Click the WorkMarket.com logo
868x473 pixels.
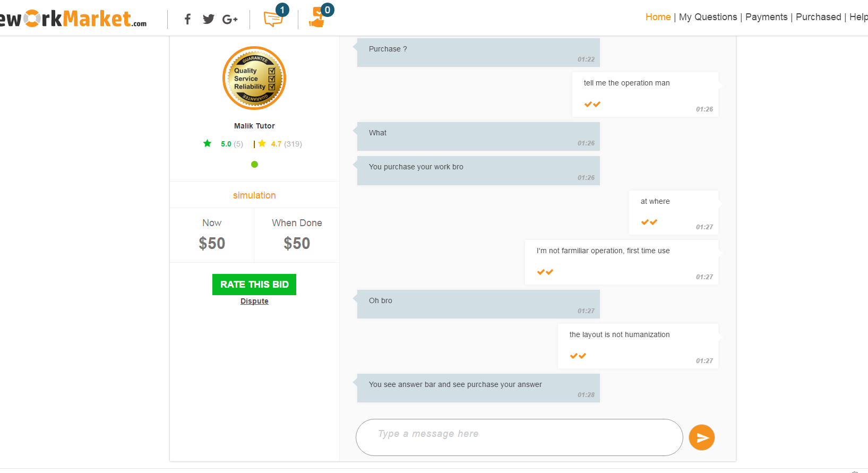coord(73,19)
